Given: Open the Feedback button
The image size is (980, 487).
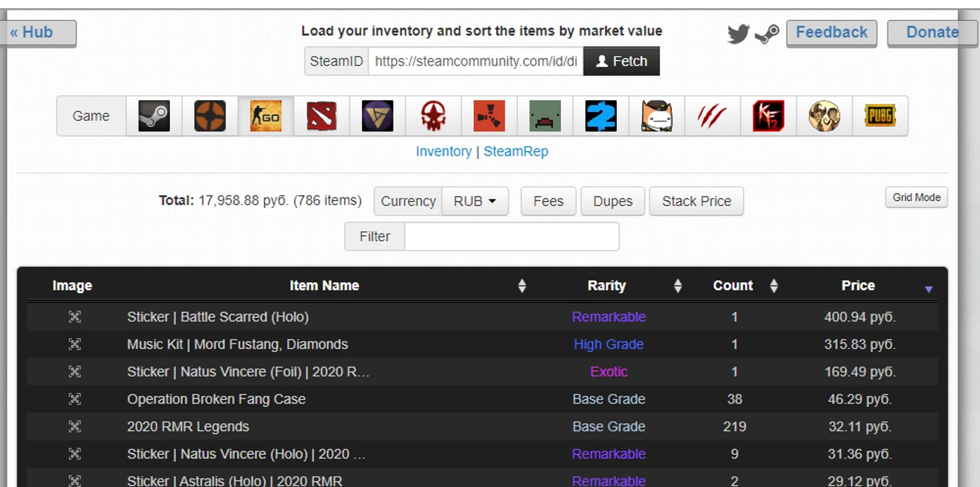Looking at the screenshot, I should click(x=832, y=32).
